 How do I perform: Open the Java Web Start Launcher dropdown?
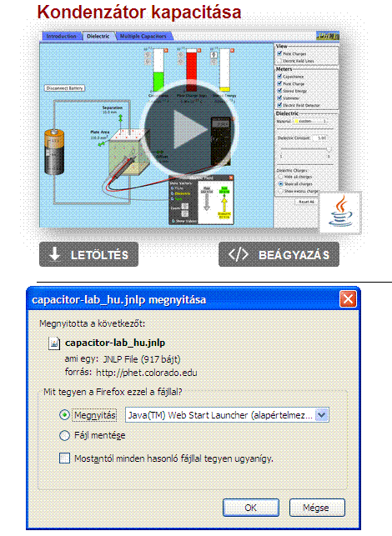pyautogui.click(x=322, y=415)
